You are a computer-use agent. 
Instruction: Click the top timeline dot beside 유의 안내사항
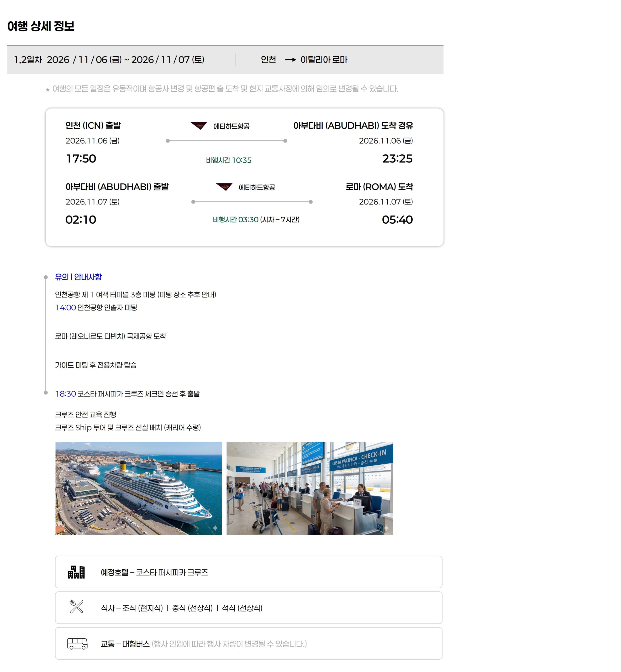click(46, 277)
